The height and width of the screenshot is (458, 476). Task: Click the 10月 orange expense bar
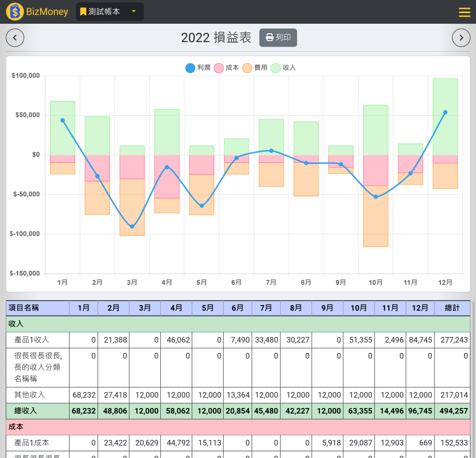coord(376,216)
